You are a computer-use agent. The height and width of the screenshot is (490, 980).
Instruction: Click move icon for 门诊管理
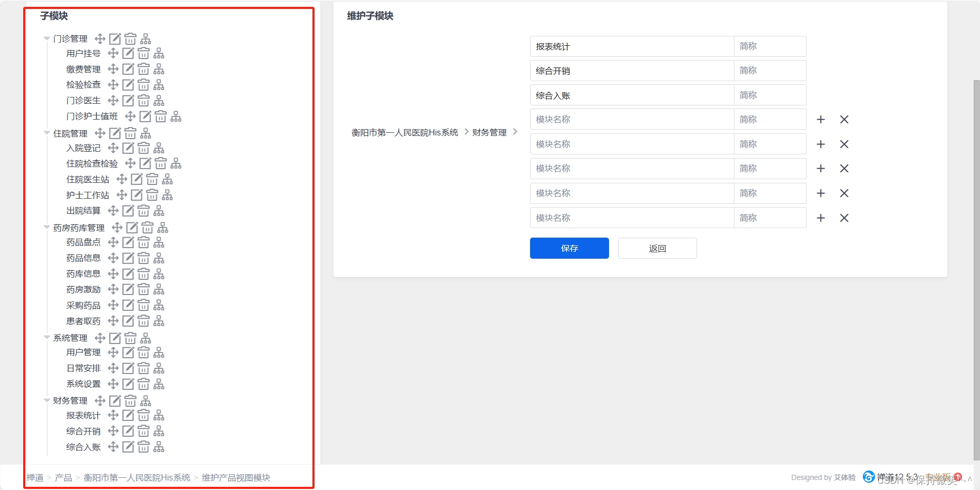click(x=100, y=38)
